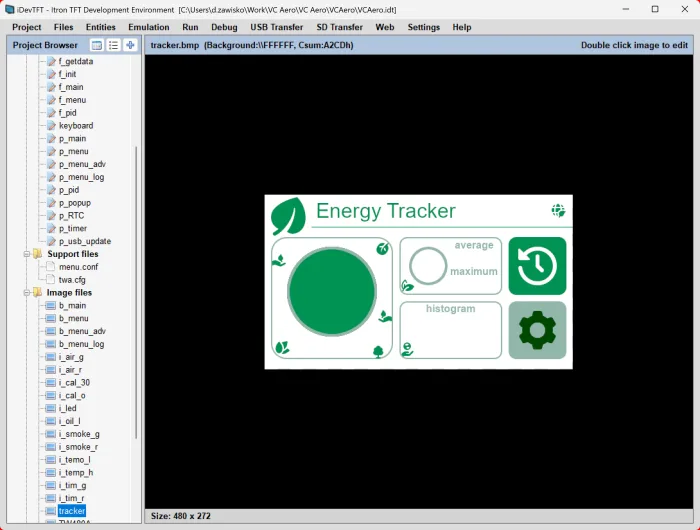This screenshot has width=700, height=530.
Task: Select the b_menu_adv image icon
Action: coord(51,331)
